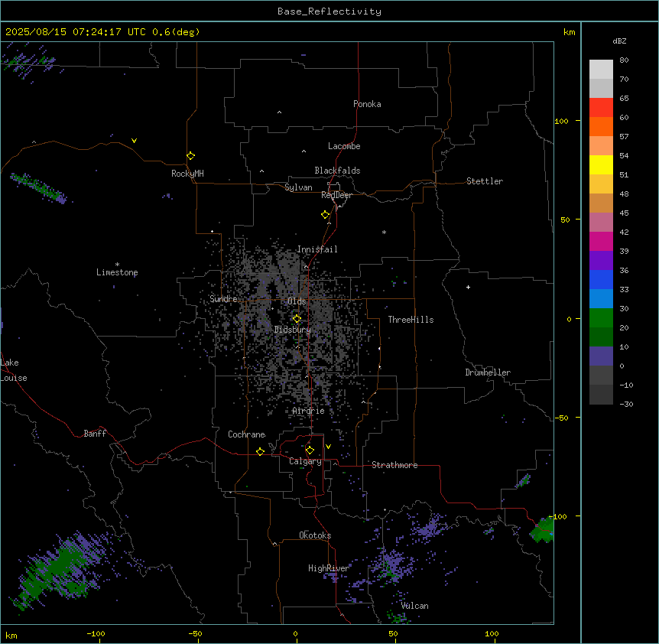Click the asterisk marker east of Innisfail
Viewport: 659px width, 644px height.
click(384, 232)
